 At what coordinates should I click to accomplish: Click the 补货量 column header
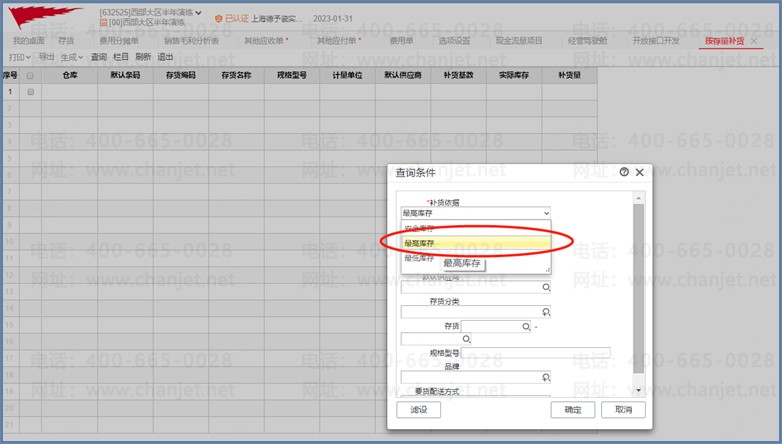coord(570,75)
